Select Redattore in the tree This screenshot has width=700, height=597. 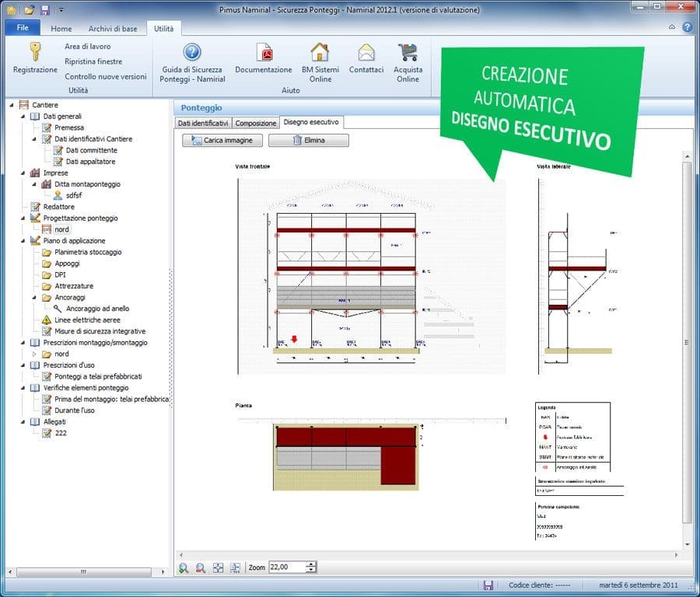[58, 207]
